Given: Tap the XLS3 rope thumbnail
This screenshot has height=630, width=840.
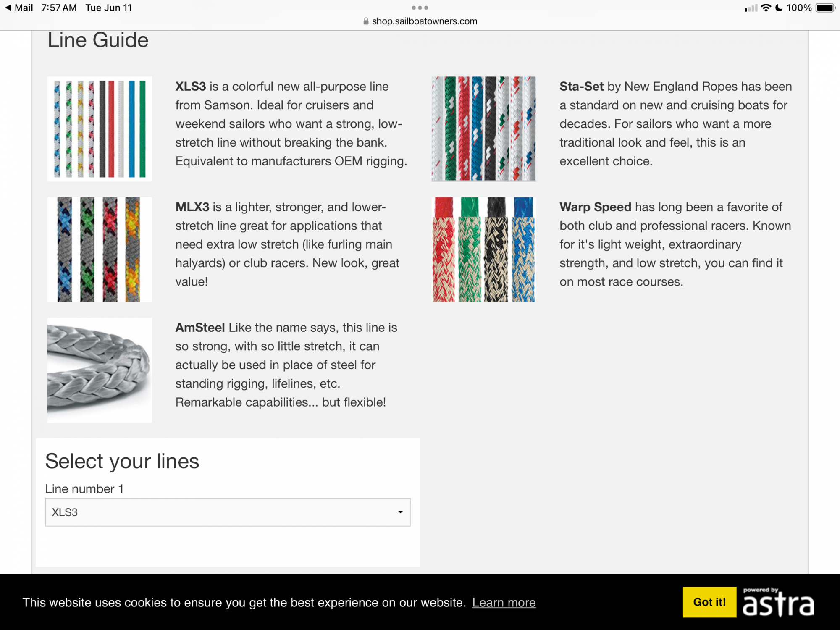Looking at the screenshot, I should 100,129.
